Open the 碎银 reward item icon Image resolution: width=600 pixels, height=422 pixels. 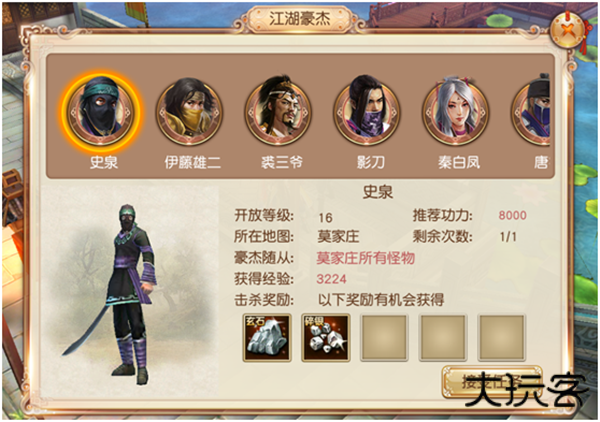(x=326, y=338)
